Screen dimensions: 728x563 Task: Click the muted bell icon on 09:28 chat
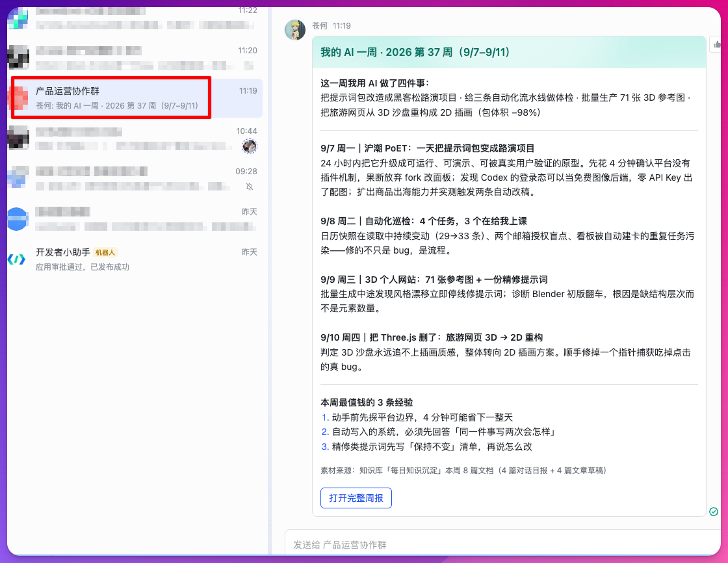[x=250, y=187]
